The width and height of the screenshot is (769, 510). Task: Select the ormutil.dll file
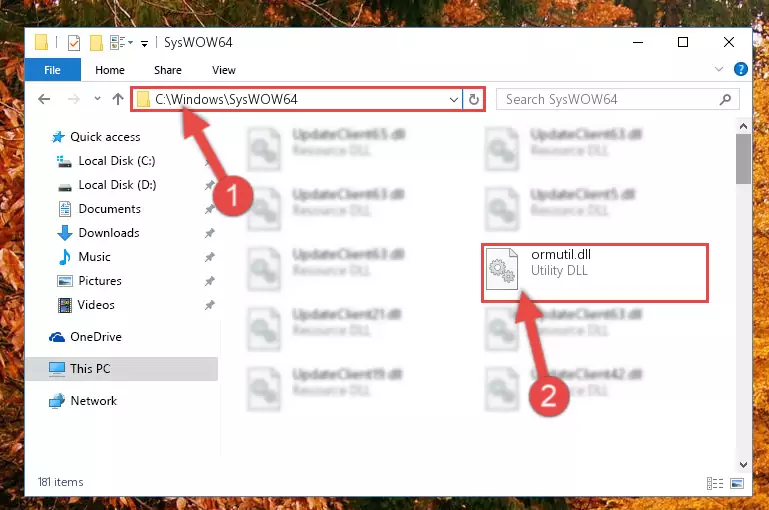(x=595, y=273)
